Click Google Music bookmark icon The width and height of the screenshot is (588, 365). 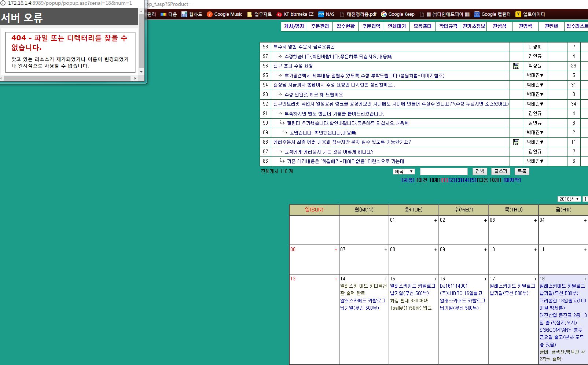(210, 14)
